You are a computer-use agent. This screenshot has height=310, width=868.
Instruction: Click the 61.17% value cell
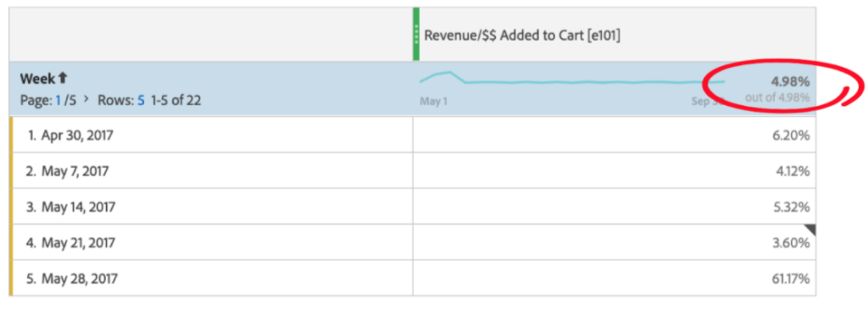[x=615, y=278]
